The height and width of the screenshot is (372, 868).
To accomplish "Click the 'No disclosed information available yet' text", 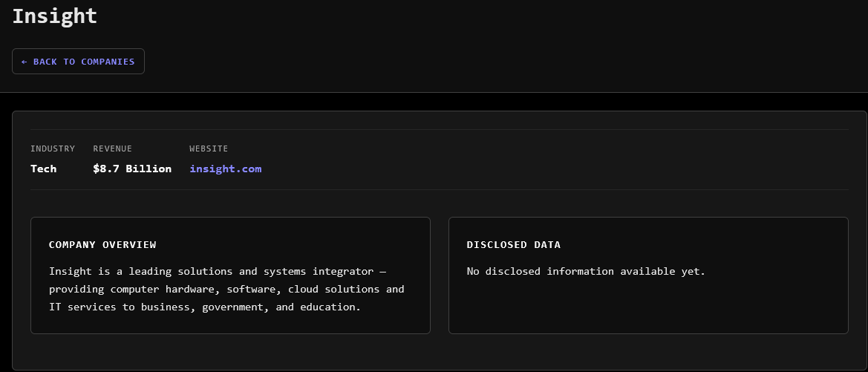I will [x=586, y=271].
